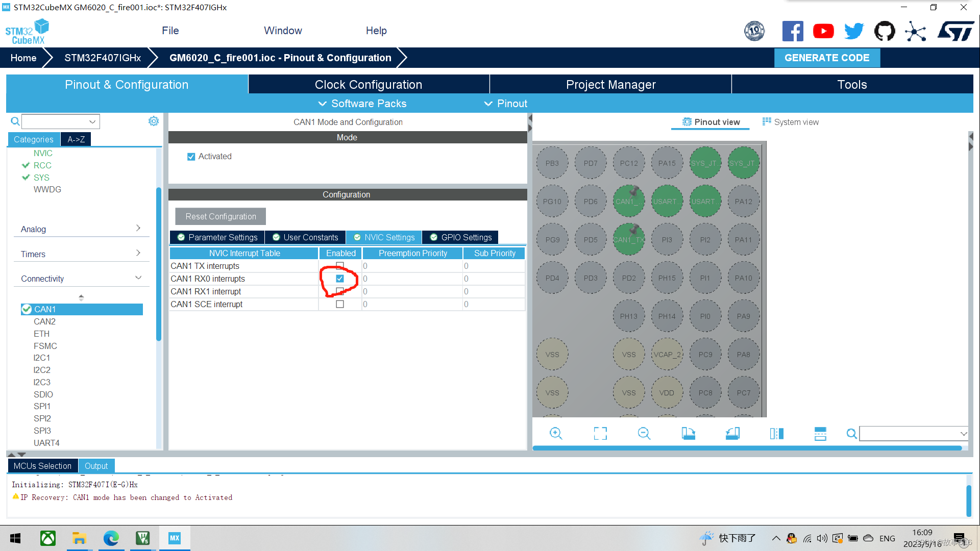Image resolution: width=980 pixels, height=551 pixels.
Task: Open pin search combo box dropdown
Action: (x=963, y=434)
